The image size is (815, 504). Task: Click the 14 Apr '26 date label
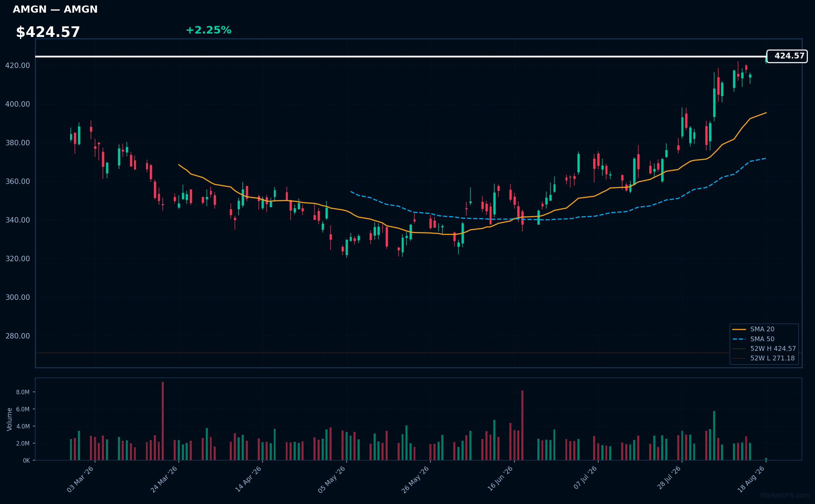click(248, 479)
